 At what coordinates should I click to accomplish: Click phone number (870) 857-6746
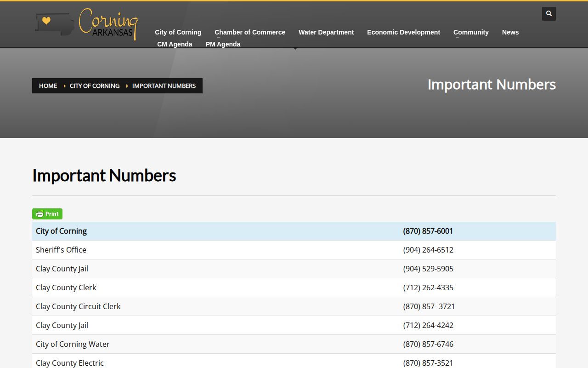(428, 344)
